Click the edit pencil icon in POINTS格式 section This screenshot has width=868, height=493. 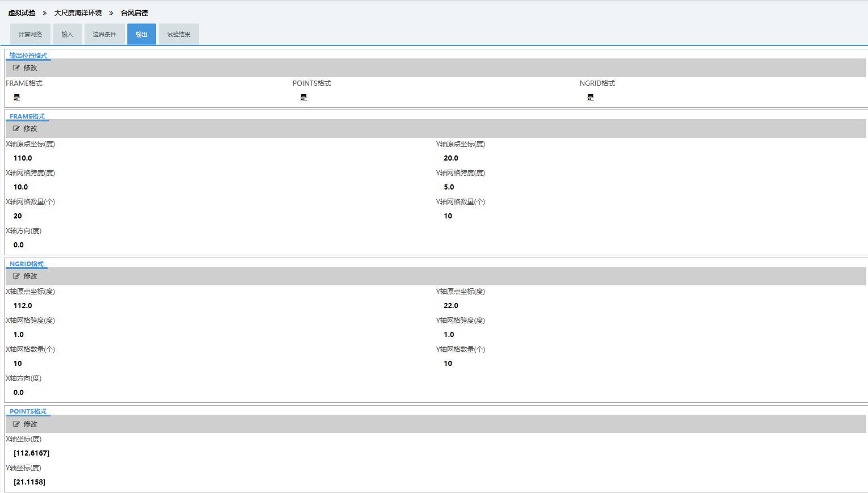pyautogui.click(x=16, y=424)
